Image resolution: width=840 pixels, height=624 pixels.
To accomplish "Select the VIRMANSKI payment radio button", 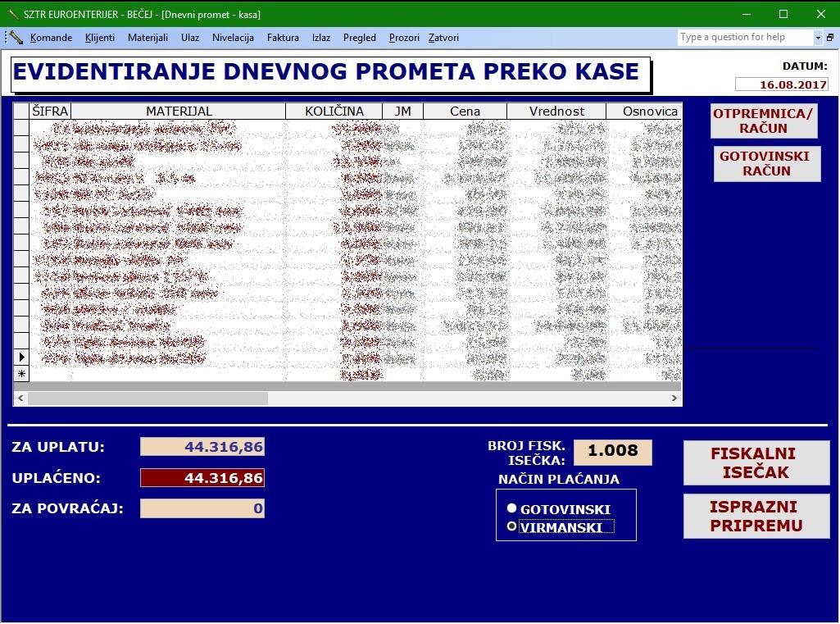I will [x=512, y=526].
